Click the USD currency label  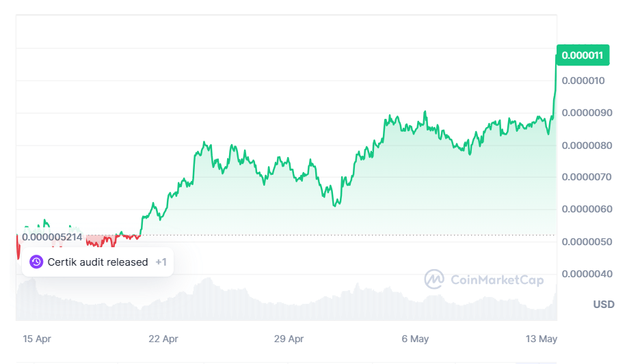click(x=603, y=305)
